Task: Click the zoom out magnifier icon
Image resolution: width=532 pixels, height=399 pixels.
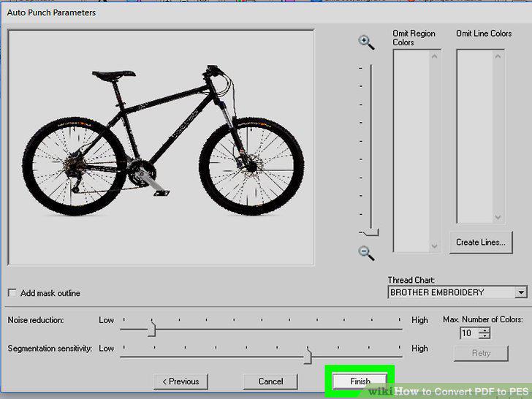Action: pos(366,253)
